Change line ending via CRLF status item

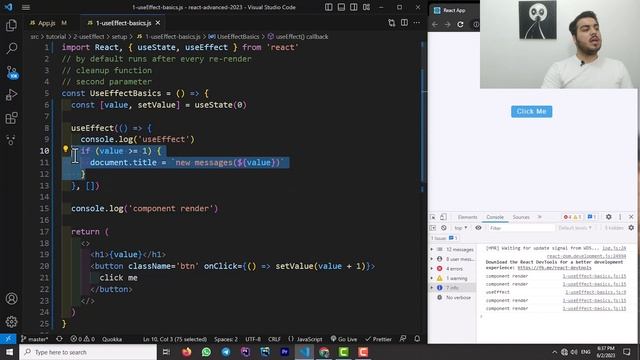[x=274, y=339]
